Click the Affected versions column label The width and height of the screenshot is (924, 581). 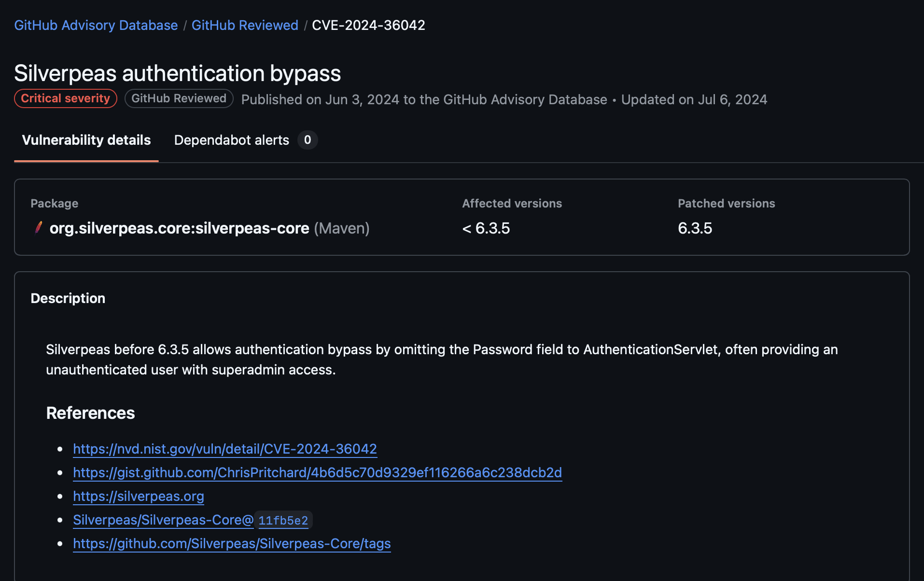512,204
